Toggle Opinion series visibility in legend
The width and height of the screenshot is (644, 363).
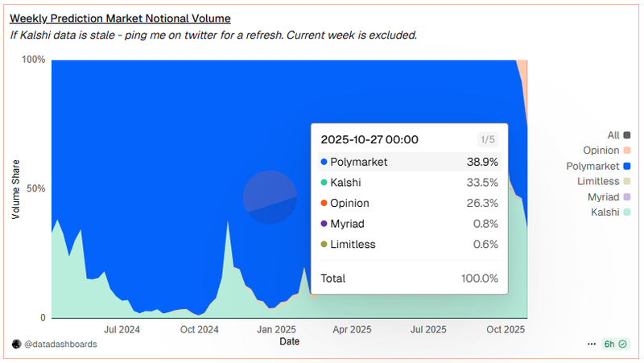[601, 151]
